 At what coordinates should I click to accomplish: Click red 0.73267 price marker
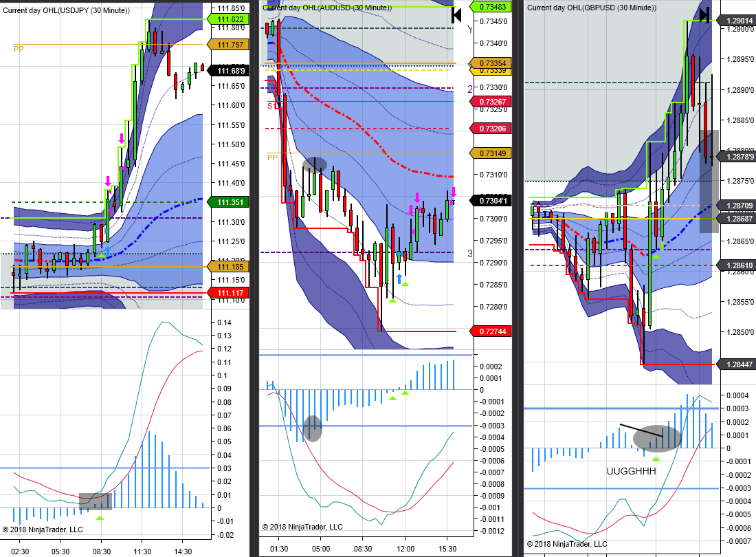(490, 102)
